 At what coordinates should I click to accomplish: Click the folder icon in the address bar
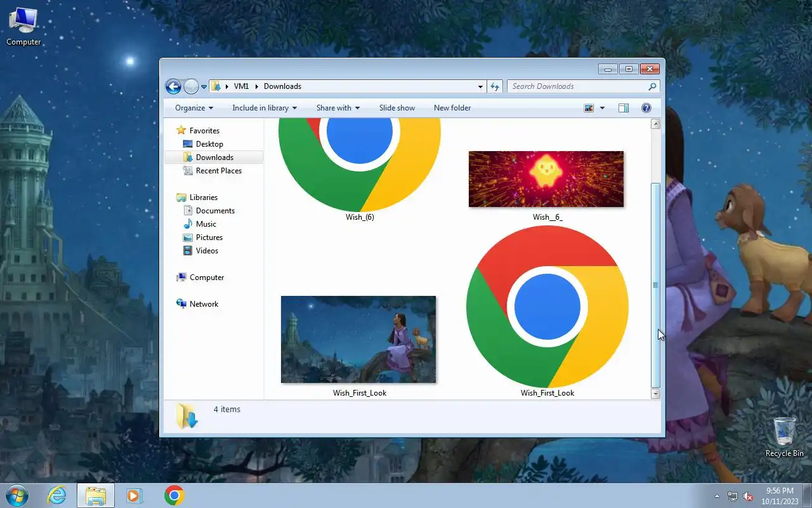[x=216, y=86]
